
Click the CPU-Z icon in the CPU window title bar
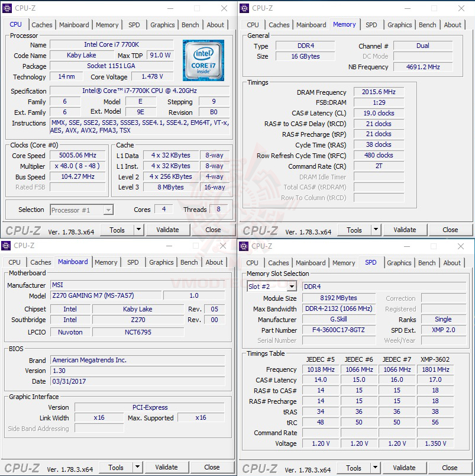click(7, 8)
